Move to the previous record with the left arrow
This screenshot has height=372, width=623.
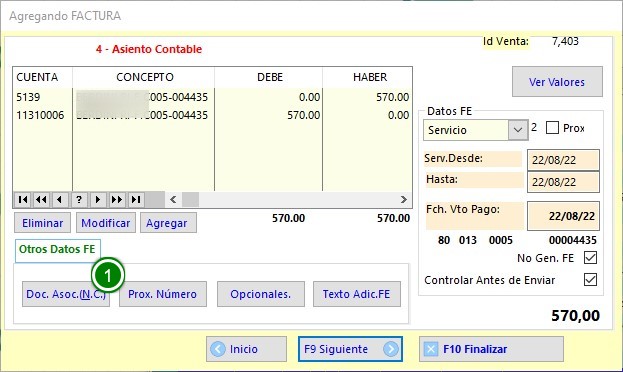pyautogui.click(x=60, y=199)
